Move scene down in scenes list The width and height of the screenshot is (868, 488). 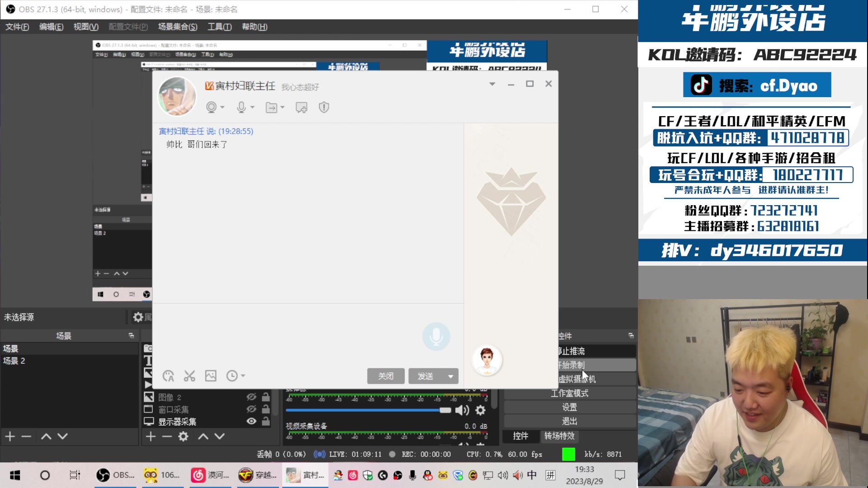(x=63, y=436)
